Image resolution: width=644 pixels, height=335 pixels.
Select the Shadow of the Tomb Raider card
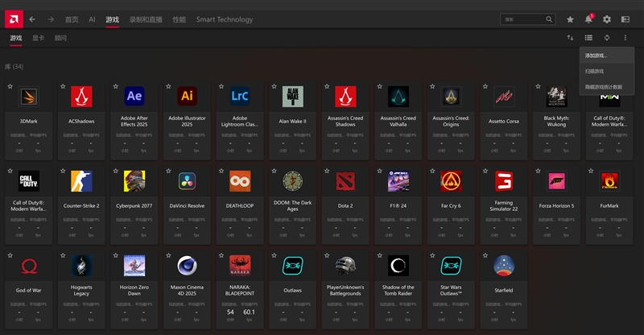click(x=398, y=289)
